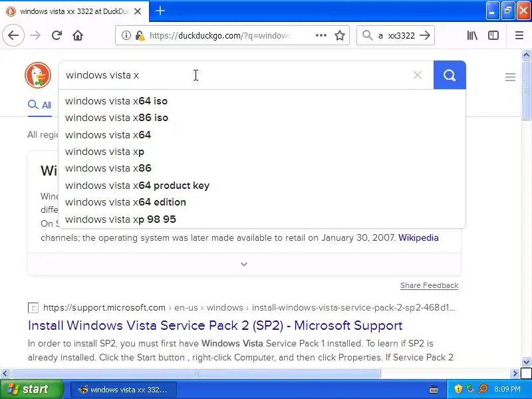Click the Share Feedback link

click(x=429, y=286)
